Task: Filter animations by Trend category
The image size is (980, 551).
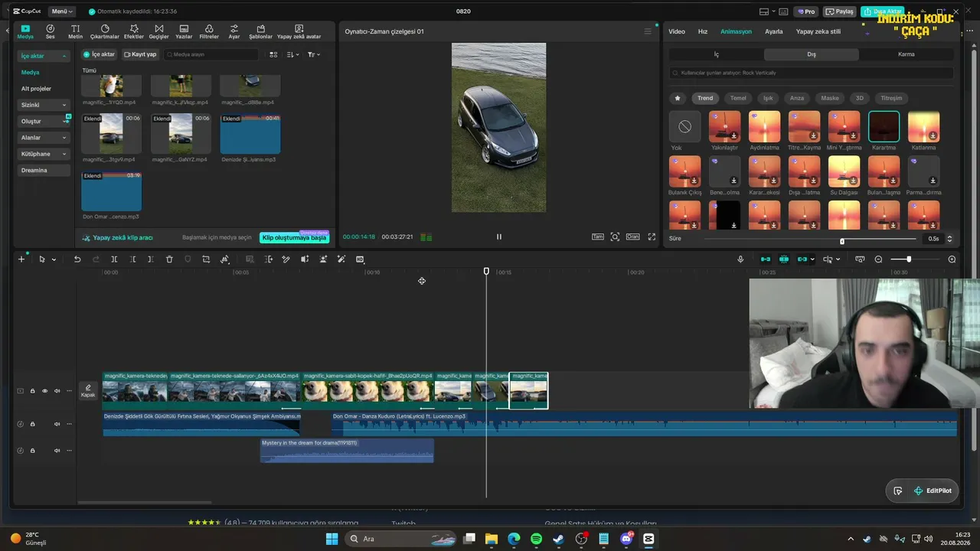Action: tap(705, 98)
